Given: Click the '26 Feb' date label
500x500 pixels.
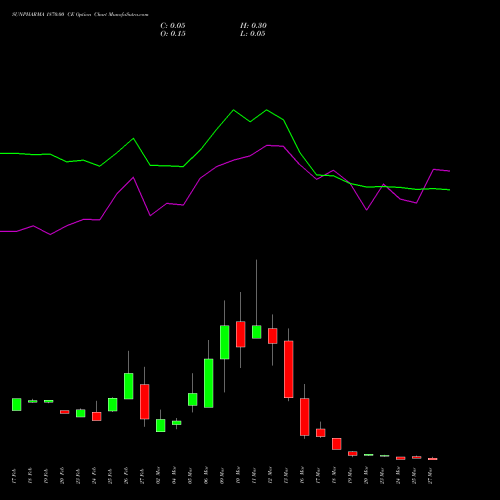Looking at the screenshot, I should click(x=126, y=476).
